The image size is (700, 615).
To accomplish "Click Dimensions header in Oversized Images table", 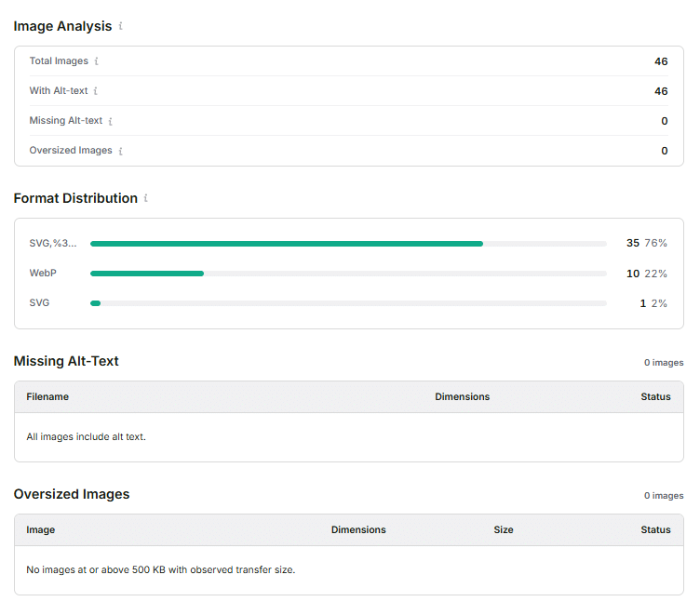I will coord(358,529).
